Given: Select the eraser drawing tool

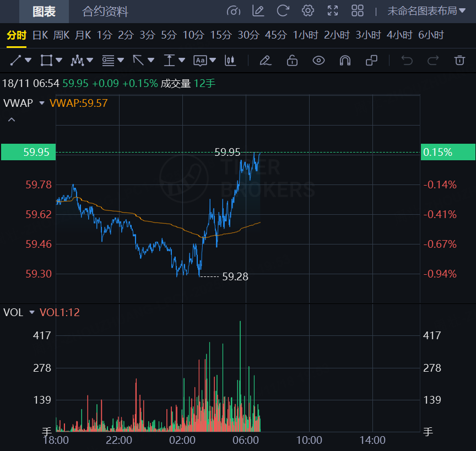Looking at the screenshot, I should point(266,60).
